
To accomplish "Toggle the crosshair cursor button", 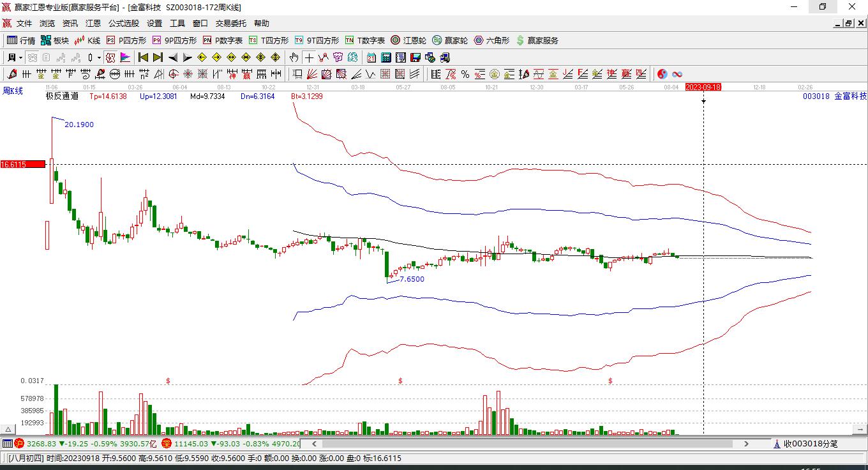I will coord(309,57).
